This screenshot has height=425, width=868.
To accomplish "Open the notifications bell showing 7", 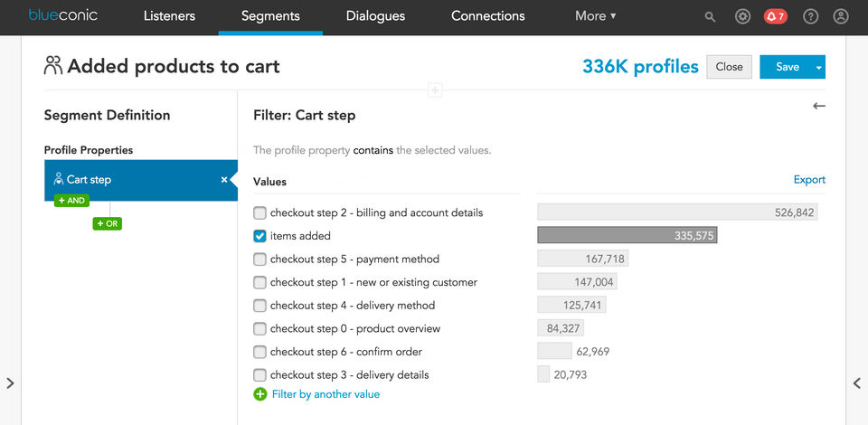I will coord(775,16).
